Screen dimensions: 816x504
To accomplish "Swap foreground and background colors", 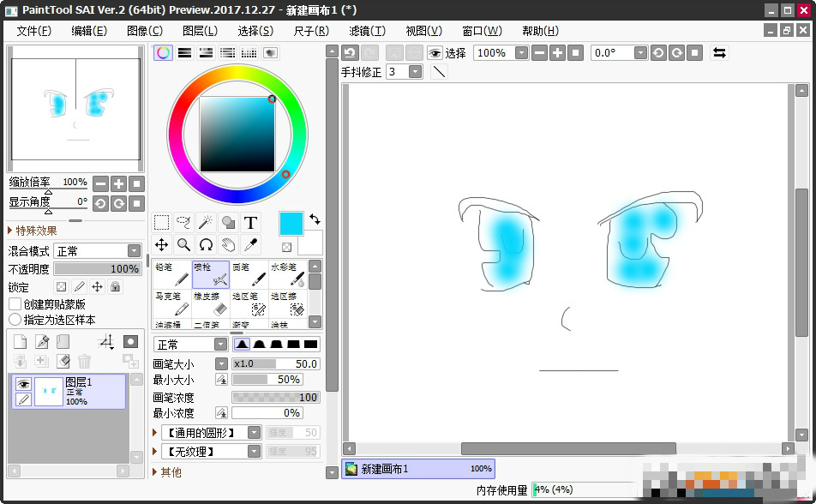I will click(x=315, y=219).
